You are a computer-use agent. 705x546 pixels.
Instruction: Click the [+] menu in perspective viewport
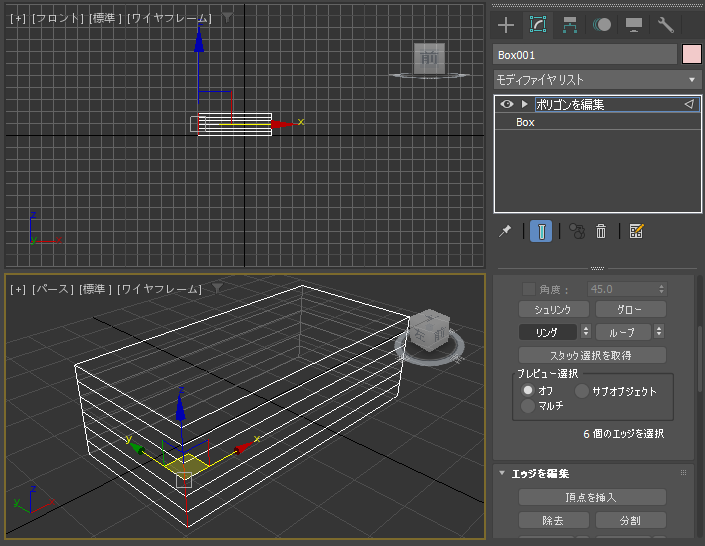18,289
